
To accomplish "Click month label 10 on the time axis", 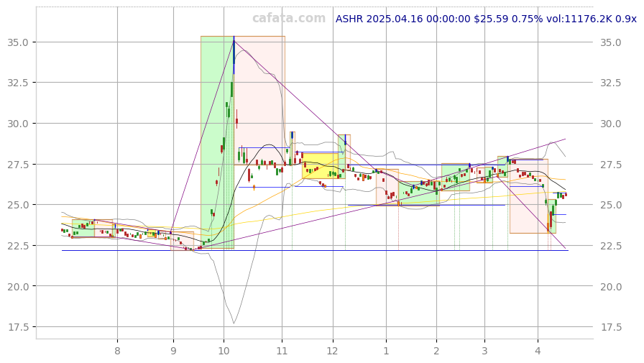I will (224, 351).
